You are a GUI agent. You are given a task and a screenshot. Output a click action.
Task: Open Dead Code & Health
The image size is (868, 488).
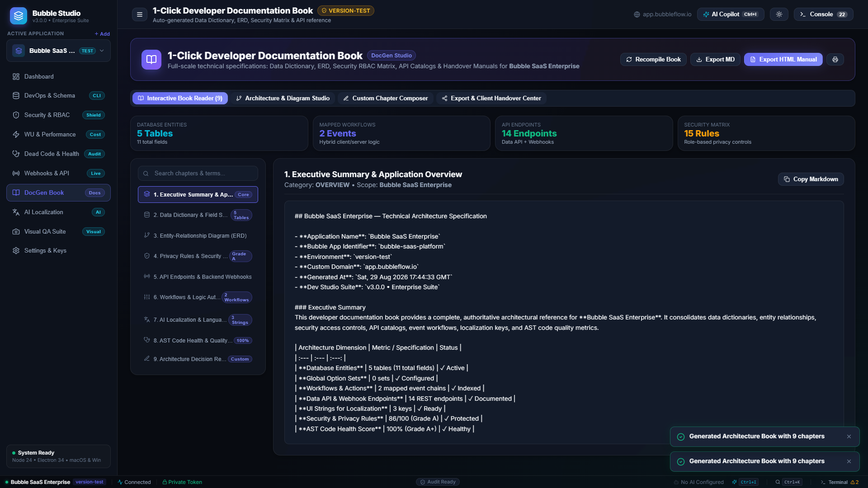[x=58, y=154]
